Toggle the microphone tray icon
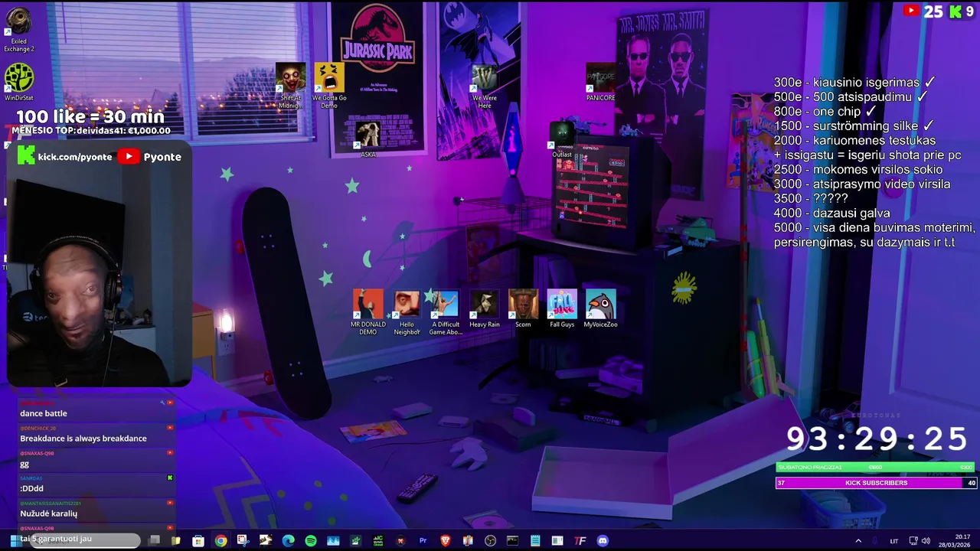The height and width of the screenshot is (551, 980). [874, 541]
